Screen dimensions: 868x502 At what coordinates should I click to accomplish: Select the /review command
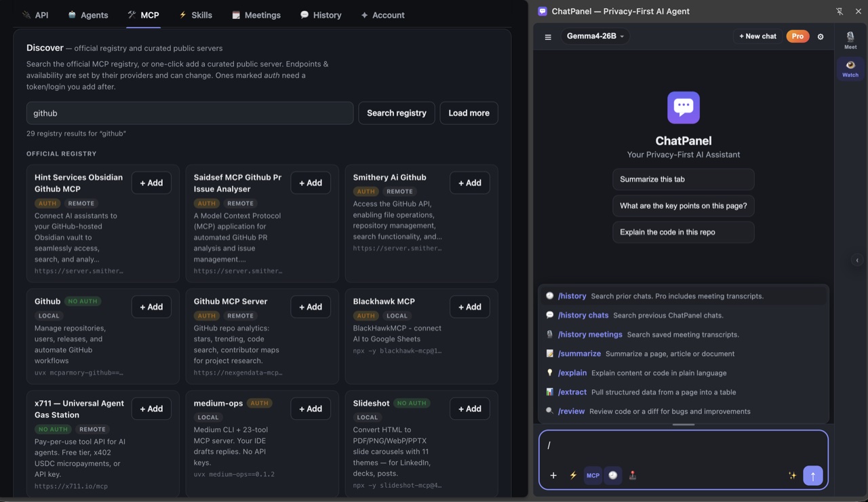pyautogui.click(x=684, y=411)
